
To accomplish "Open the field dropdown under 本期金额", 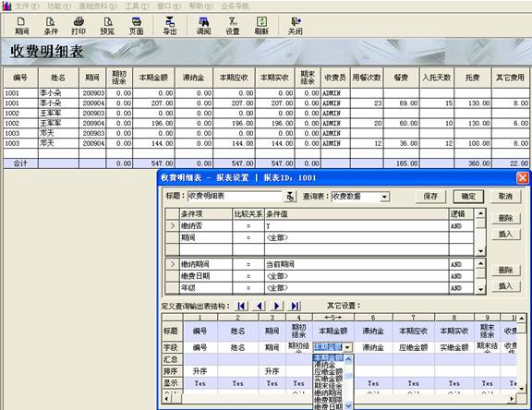I will click(x=347, y=347).
